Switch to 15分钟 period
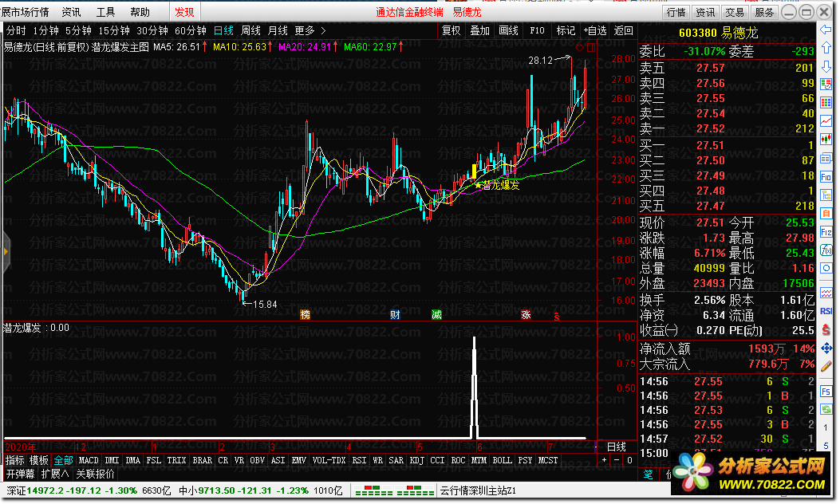 [113, 30]
